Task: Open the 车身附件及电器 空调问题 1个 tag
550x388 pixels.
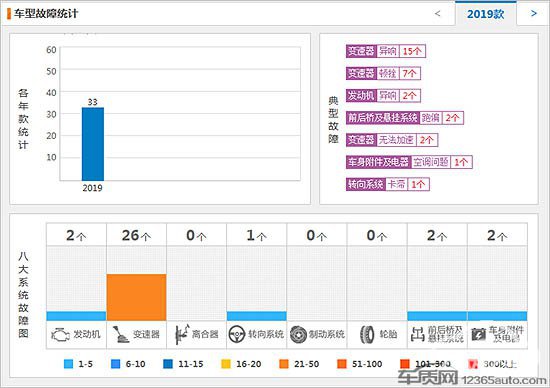Action: pos(409,162)
